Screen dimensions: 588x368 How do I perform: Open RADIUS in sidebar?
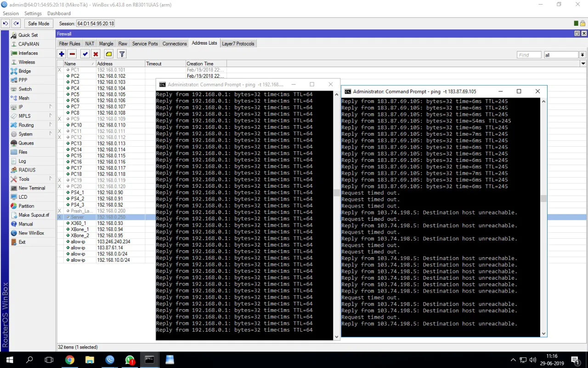pos(27,170)
